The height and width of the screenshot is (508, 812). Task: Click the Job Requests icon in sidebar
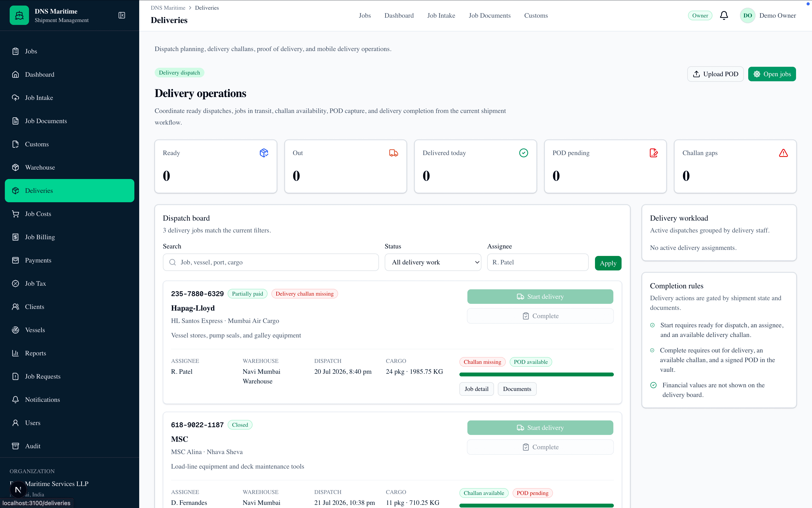click(x=15, y=376)
